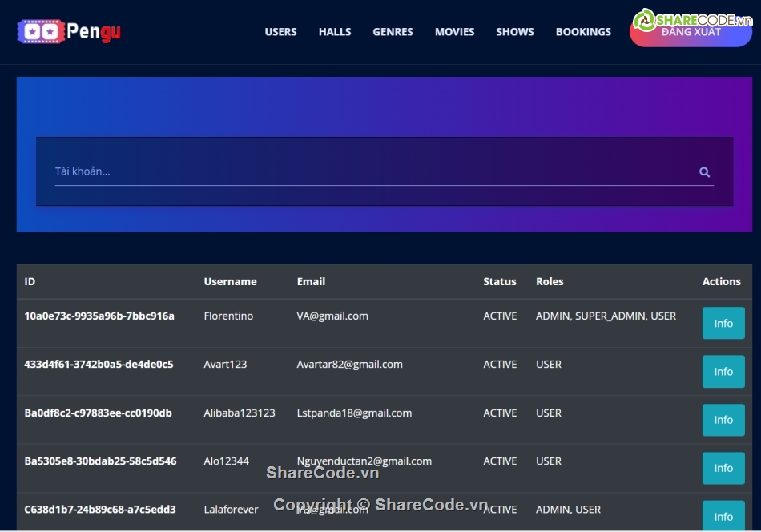The height and width of the screenshot is (532, 761).
Task: Open the GENRES section
Action: point(393,32)
